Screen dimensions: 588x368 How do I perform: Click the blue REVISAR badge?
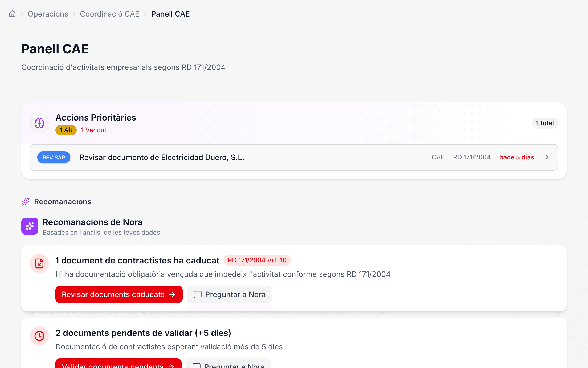[x=54, y=157]
